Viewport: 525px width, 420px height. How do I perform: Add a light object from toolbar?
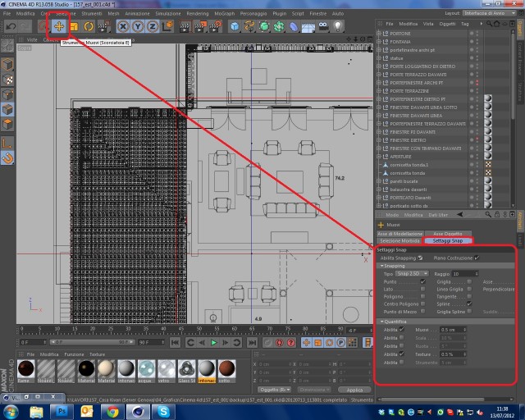coord(338,26)
